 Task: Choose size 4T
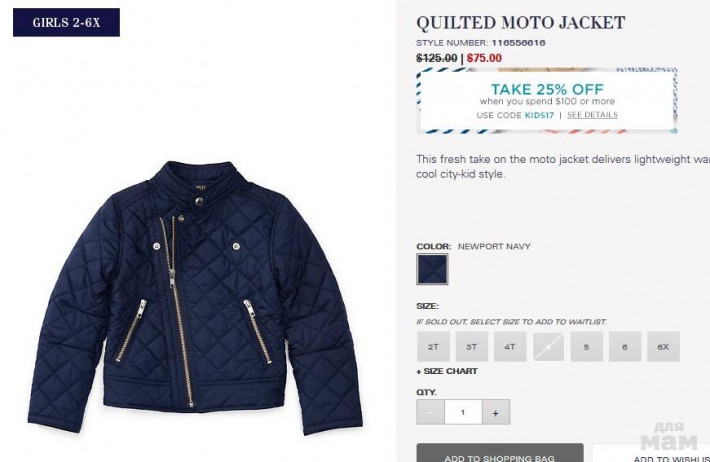[x=510, y=346]
